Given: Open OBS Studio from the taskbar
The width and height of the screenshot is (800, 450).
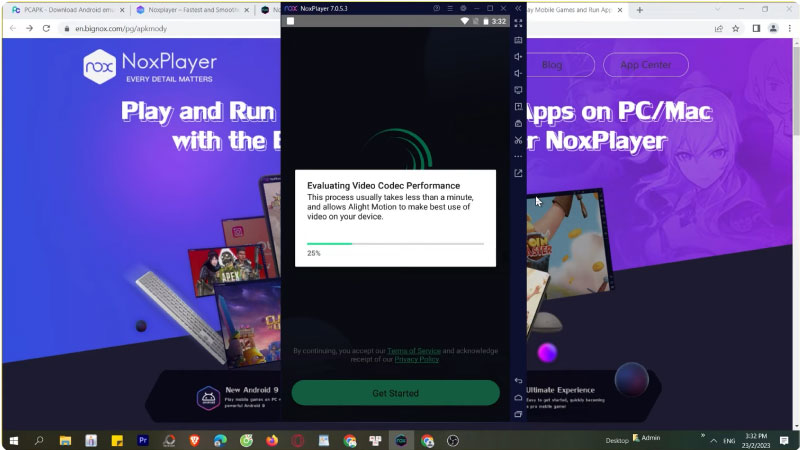Looking at the screenshot, I should 453,440.
